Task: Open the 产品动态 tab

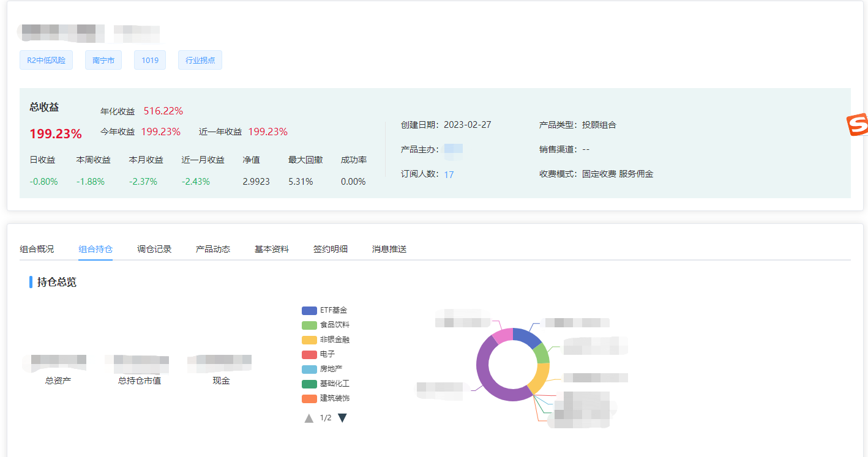Action: coord(213,249)
